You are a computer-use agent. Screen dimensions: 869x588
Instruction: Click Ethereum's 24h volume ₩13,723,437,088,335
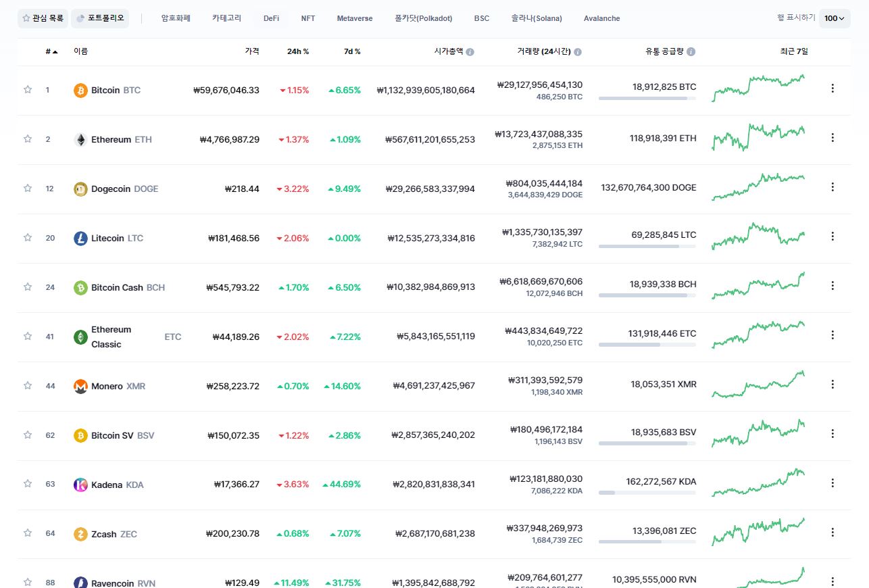(x=539, y=134)
